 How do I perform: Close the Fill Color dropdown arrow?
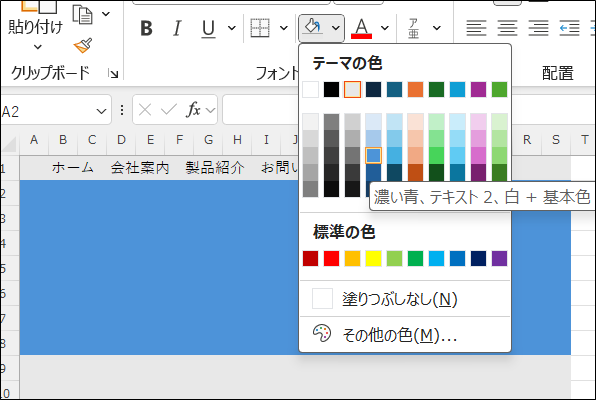point(335,28)
